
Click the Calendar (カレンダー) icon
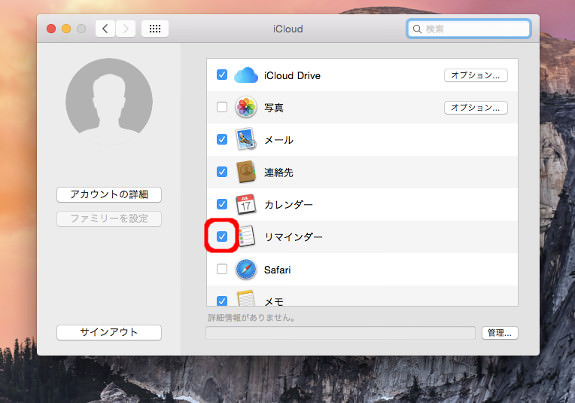click(246, 204)
